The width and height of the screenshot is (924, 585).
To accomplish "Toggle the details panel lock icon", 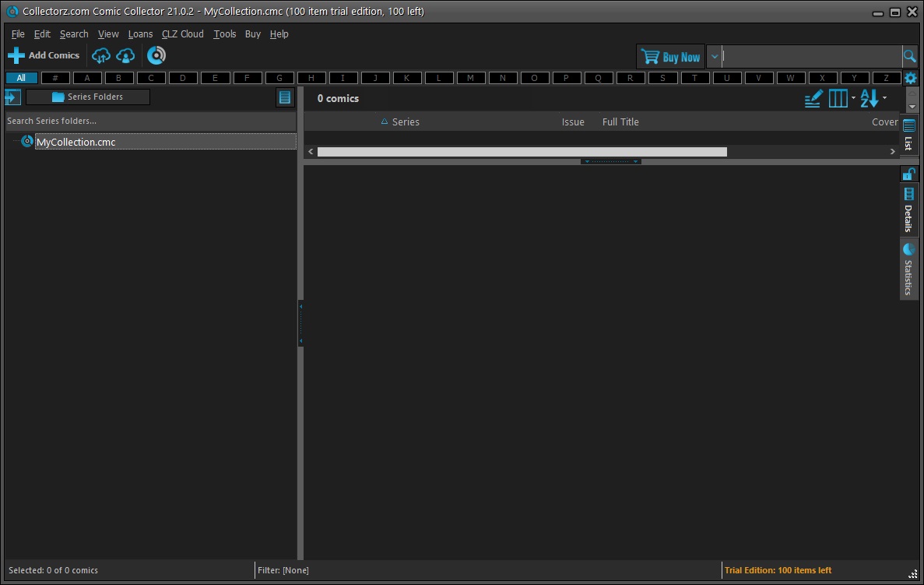I will coord(908,173).
